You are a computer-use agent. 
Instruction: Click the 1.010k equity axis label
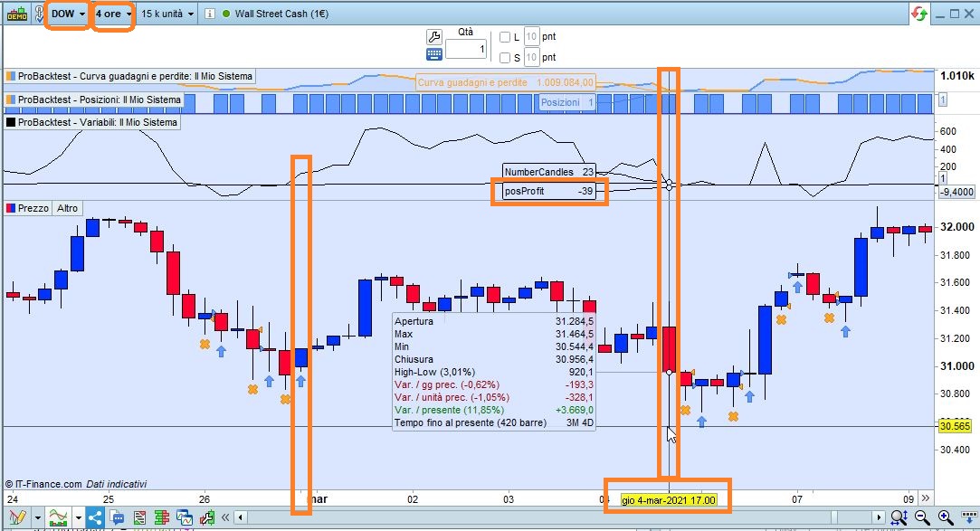[956, 76]
